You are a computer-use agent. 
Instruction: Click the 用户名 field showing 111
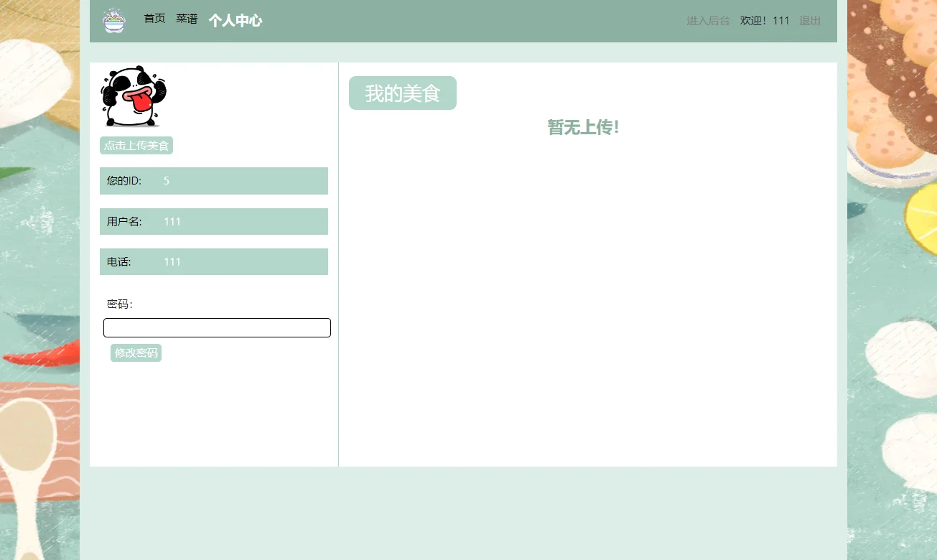click(213, 221)
